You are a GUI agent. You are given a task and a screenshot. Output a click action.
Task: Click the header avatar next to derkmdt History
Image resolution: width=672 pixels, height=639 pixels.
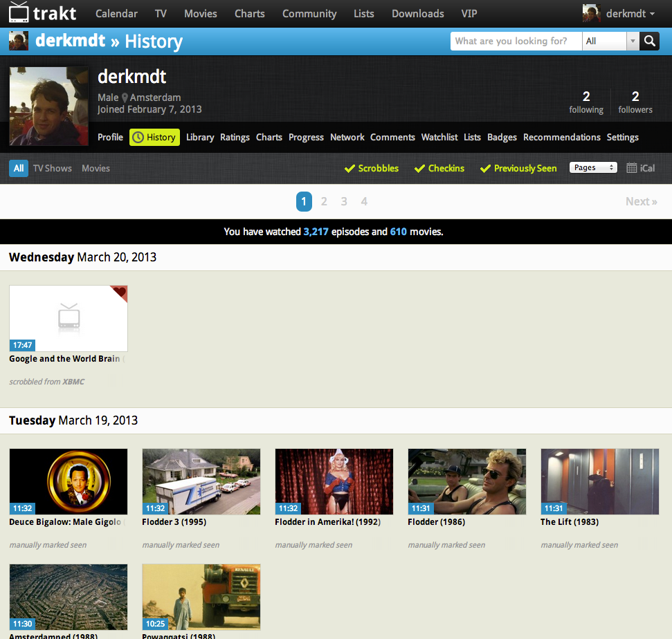19,41
